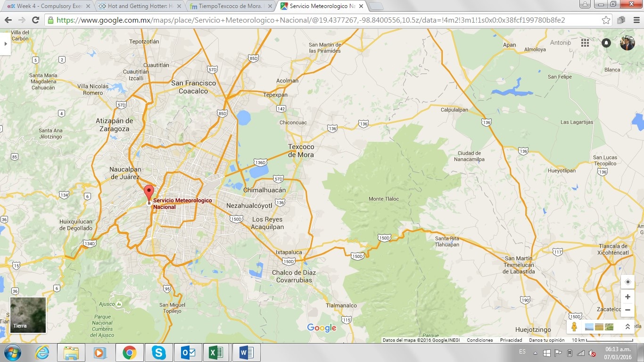Close the Week 4 tab
Image resolution: width=644 pixels, height=362 pixels.
click(x=88, y=6)
